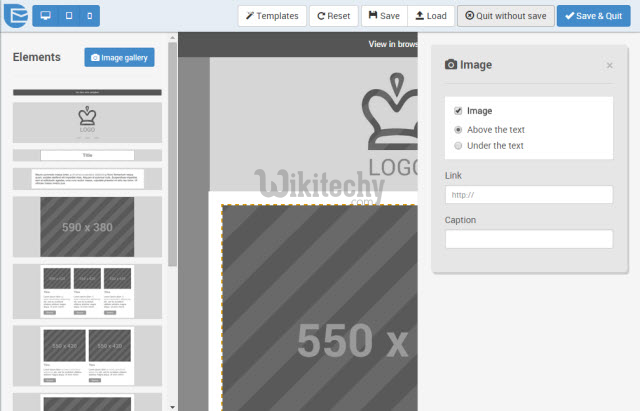
Task: Select Above the text option
Action: [458, 129]
